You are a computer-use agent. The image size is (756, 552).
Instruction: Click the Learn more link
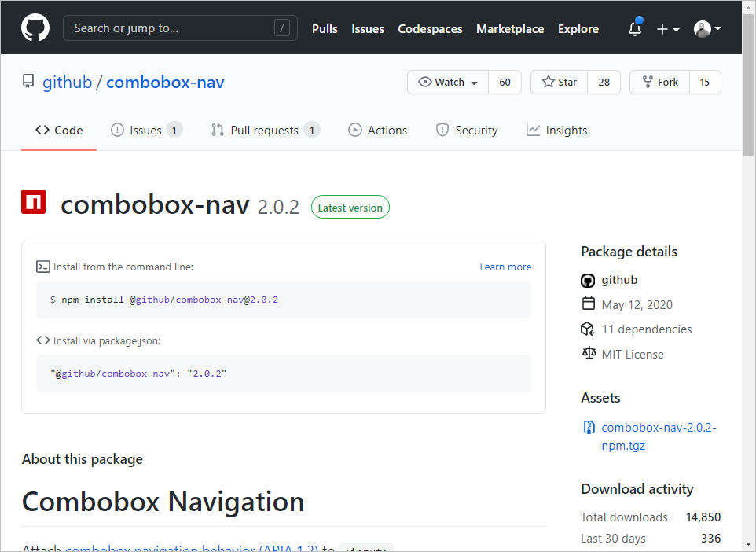point(505,267)
